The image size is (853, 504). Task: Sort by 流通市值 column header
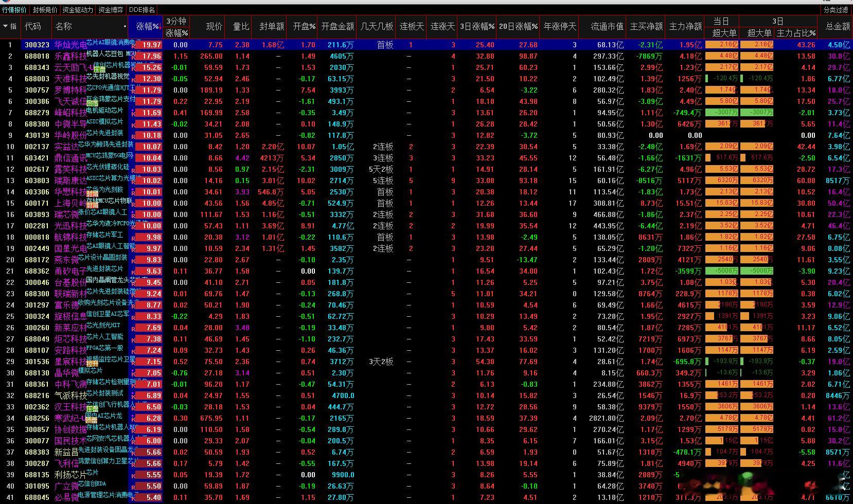point(607,26)
